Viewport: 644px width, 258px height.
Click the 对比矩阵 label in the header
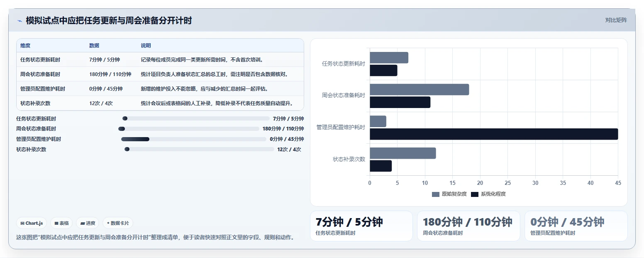tap(616, 20)
